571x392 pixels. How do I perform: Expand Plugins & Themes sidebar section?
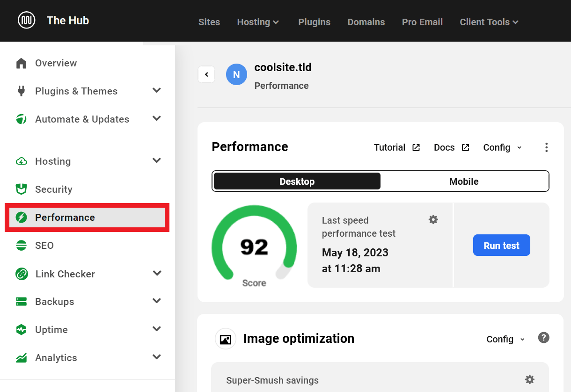[x=157, y=90]
